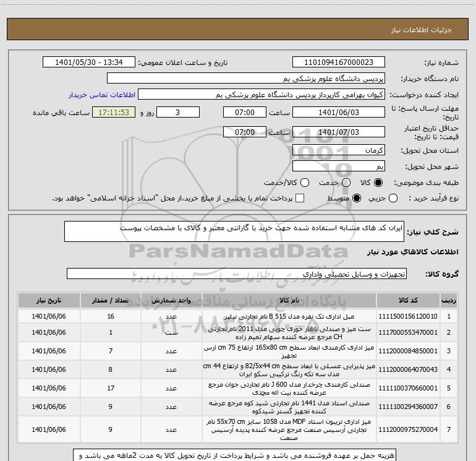Click the نام دستگاه خریدار field

[x=246, y=79]
